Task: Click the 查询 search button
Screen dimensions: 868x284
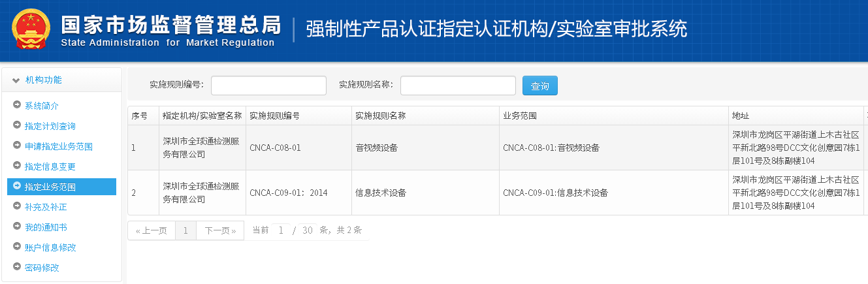Action: [x=540, y=86]
